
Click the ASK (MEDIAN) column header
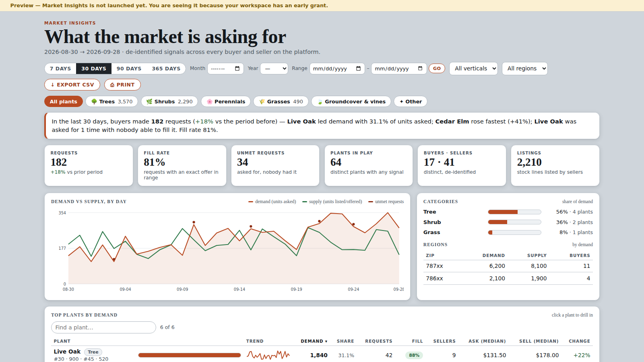(487, 341)
